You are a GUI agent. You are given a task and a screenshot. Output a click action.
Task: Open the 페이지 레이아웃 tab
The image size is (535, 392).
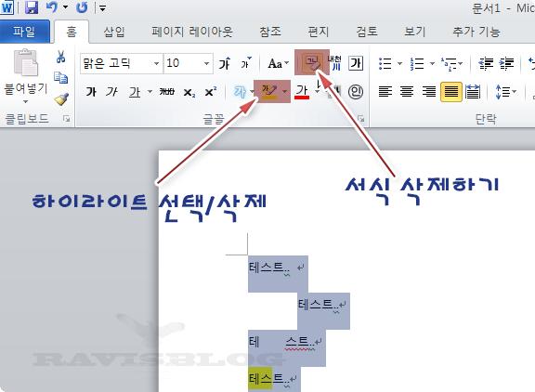[x=192, y=33]
